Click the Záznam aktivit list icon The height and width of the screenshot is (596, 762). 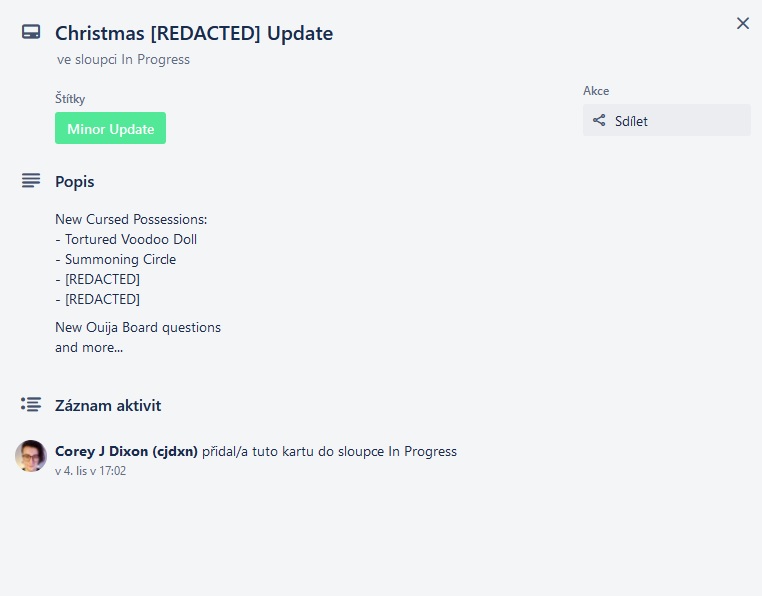coord(31,405)
